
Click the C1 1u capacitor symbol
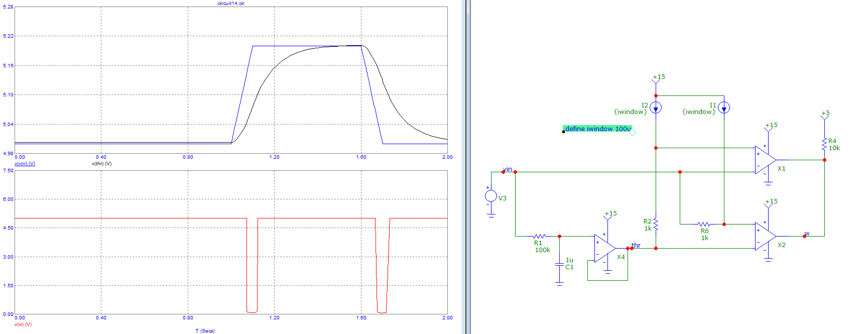[x=559, y=265]
